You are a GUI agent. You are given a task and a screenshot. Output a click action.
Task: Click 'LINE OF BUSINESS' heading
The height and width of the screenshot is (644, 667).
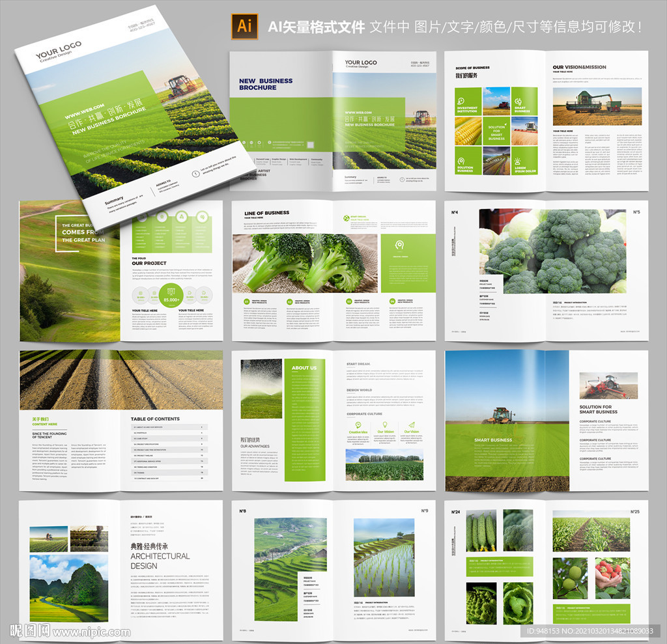pyautogui.click(x=266, y=213)
